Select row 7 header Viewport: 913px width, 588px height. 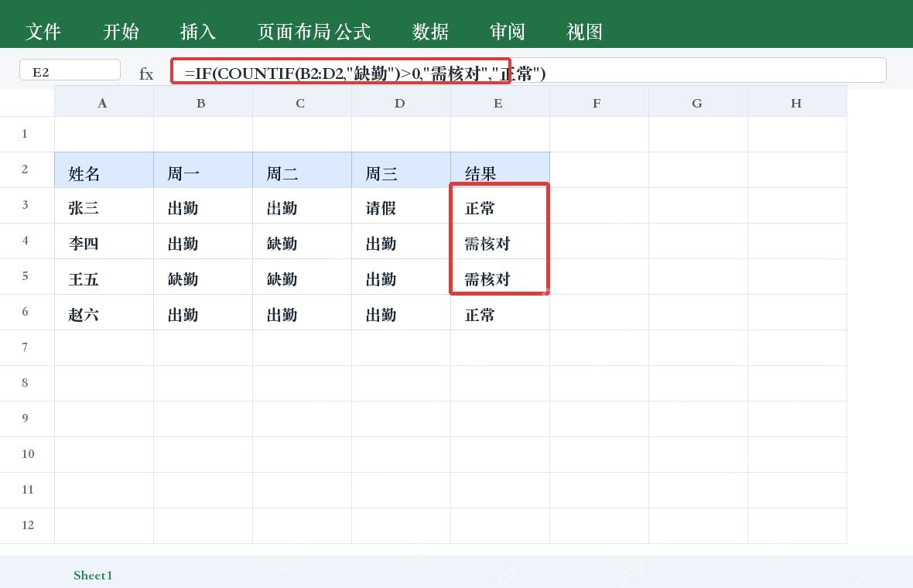coord(27,347)
